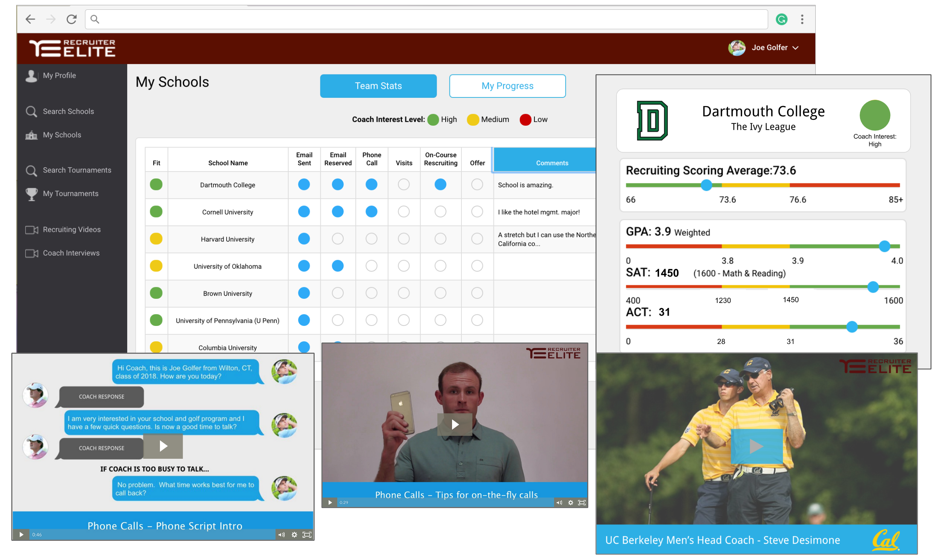Click the SAT slider handle
Image resolution: width=941 pixels, height=560 pixels.
point(873,287)
